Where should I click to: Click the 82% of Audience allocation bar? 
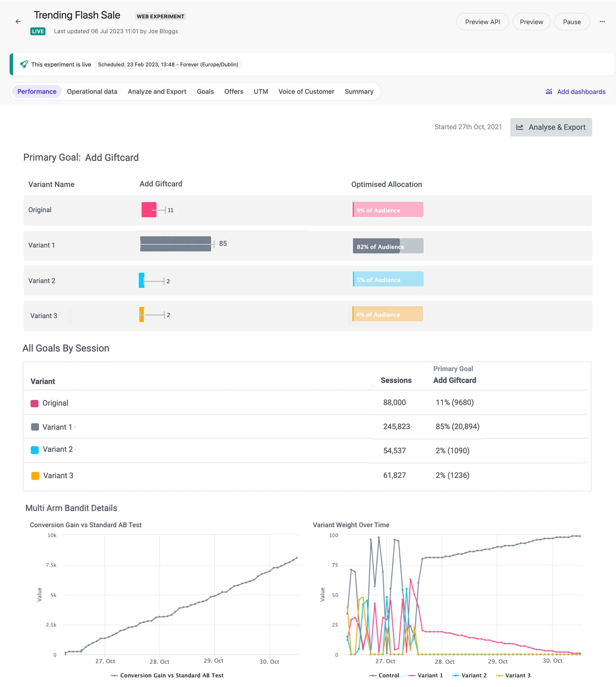coord(388,246)
